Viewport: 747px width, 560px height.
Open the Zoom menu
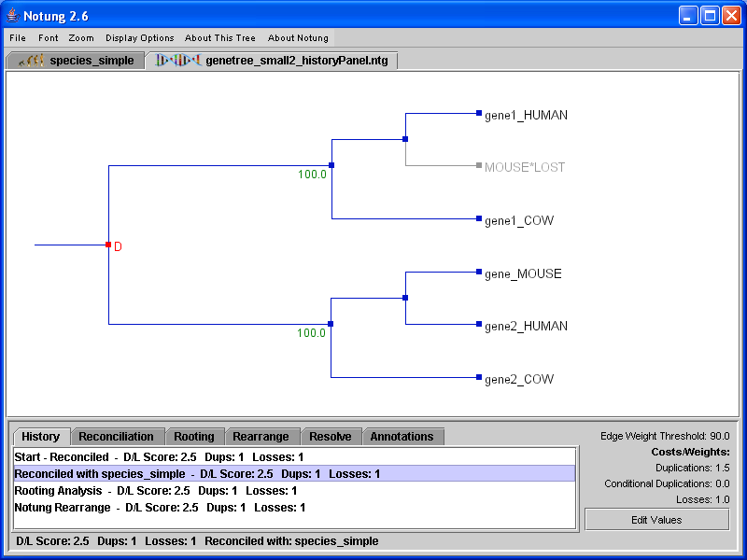(81, 38)
